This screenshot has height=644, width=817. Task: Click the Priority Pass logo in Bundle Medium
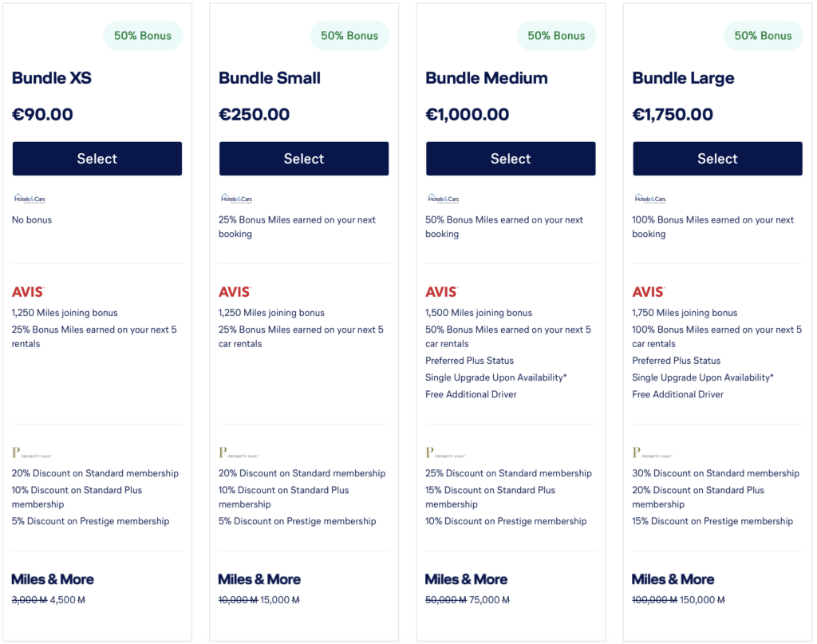(x=445, y=452)
